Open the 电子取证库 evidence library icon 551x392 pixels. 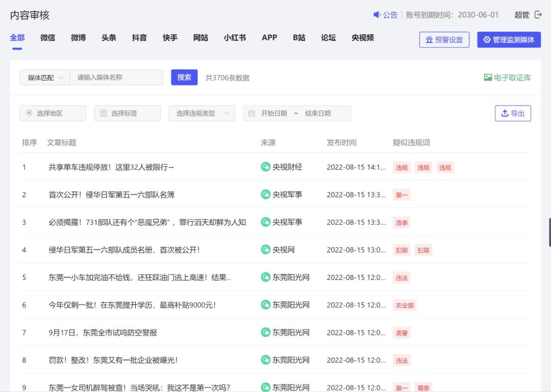(488, 77)
